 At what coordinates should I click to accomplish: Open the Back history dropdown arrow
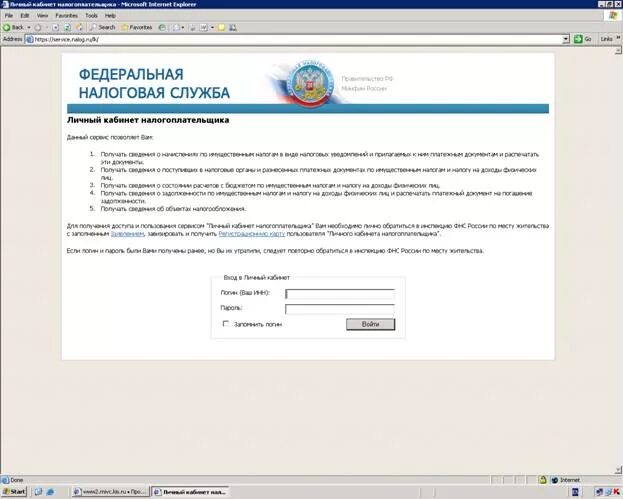pos(29,27)
